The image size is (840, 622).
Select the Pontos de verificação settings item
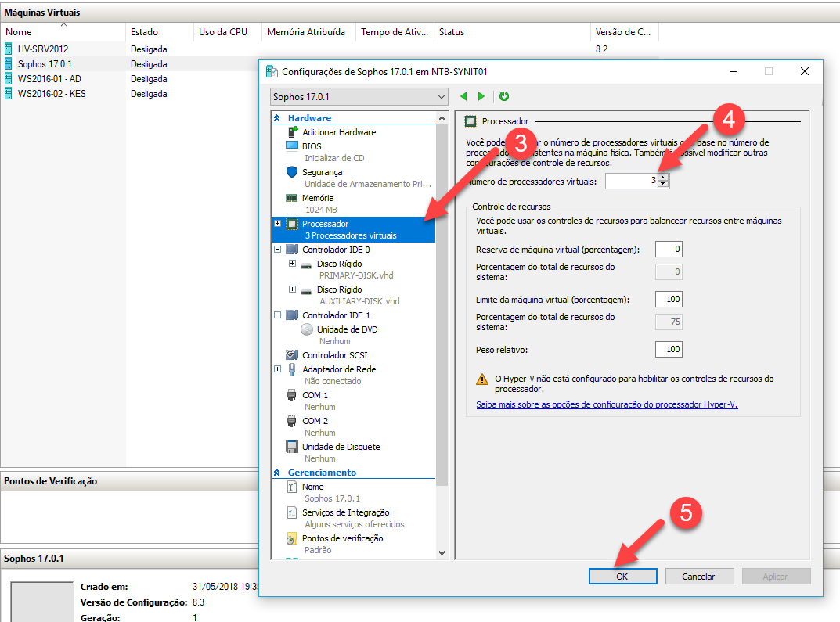pos(354,544)
